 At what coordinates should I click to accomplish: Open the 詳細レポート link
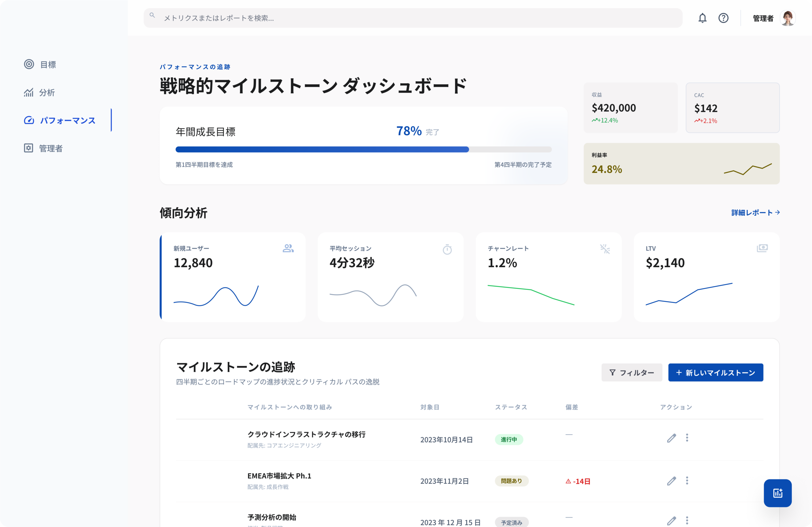(x=755, y=212)
